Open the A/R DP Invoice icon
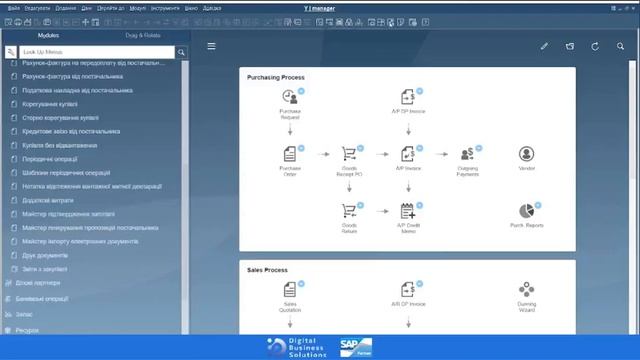 pyautogui.click(x=408, y=289)
